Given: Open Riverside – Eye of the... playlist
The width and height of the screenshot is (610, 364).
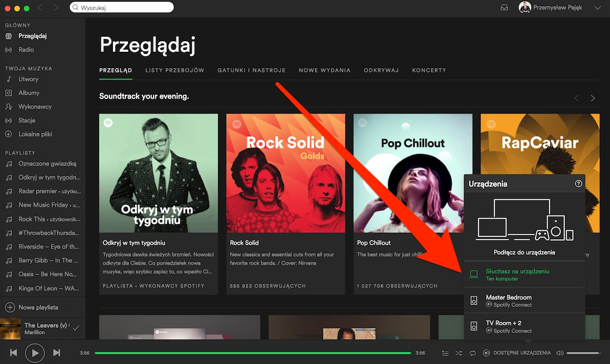Looking at the screenshot, I should (x=49, y=247).
